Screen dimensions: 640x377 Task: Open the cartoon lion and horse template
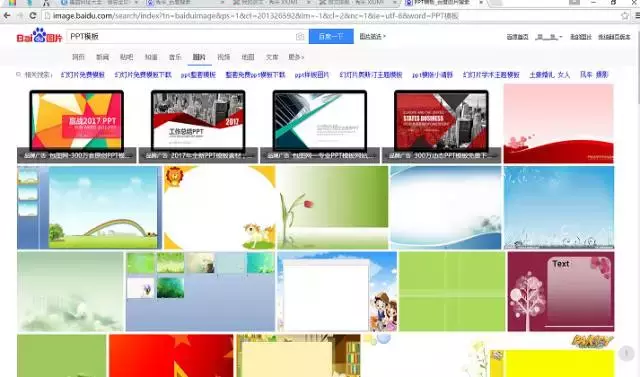[x=220, y=207]
